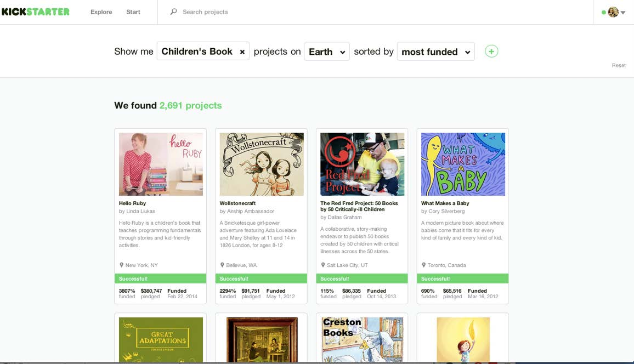The height and width of the screenshot is (364, 634).
Task: Expand the account dropdown arrow beside the avatar
Action: [x=623, y=13]
